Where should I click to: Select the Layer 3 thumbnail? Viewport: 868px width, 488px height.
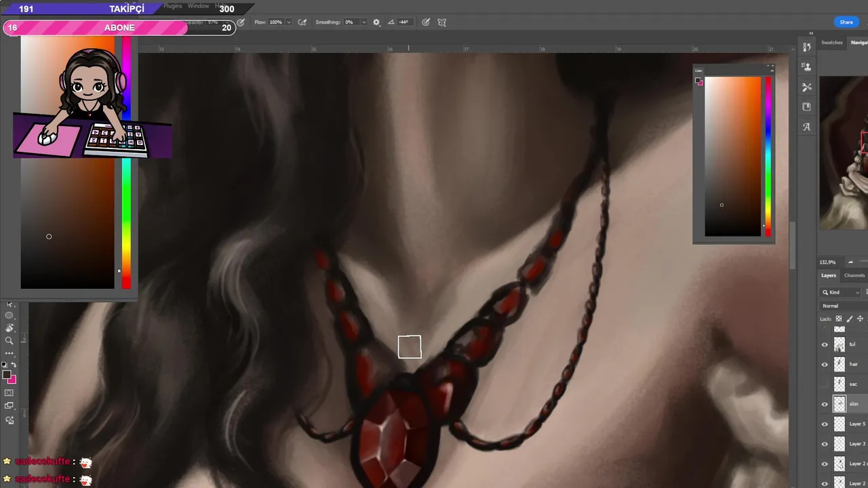[840, 444]
